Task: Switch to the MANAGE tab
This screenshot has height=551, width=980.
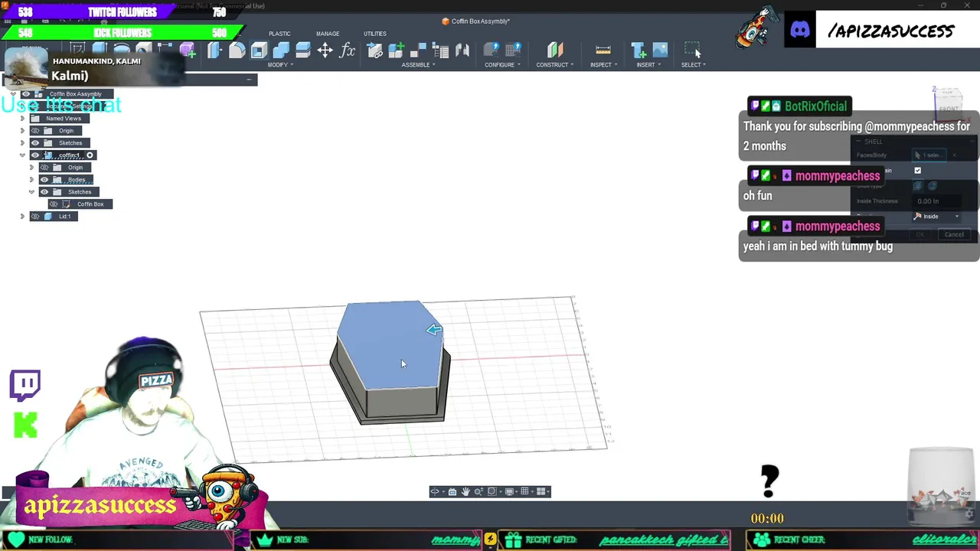Action: 328,34
